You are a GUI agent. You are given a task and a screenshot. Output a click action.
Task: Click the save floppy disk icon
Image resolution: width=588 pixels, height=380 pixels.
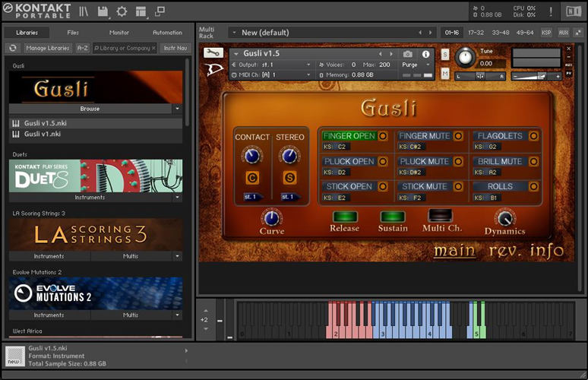click(103, 11)
